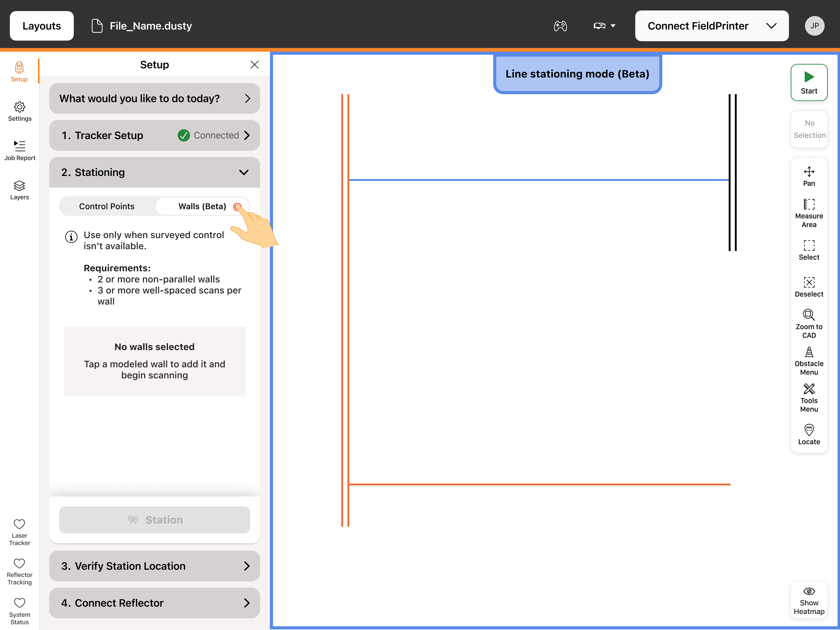Open the Obstacle Menu
This screenshot has width=840, height=630.
point(809,361)
